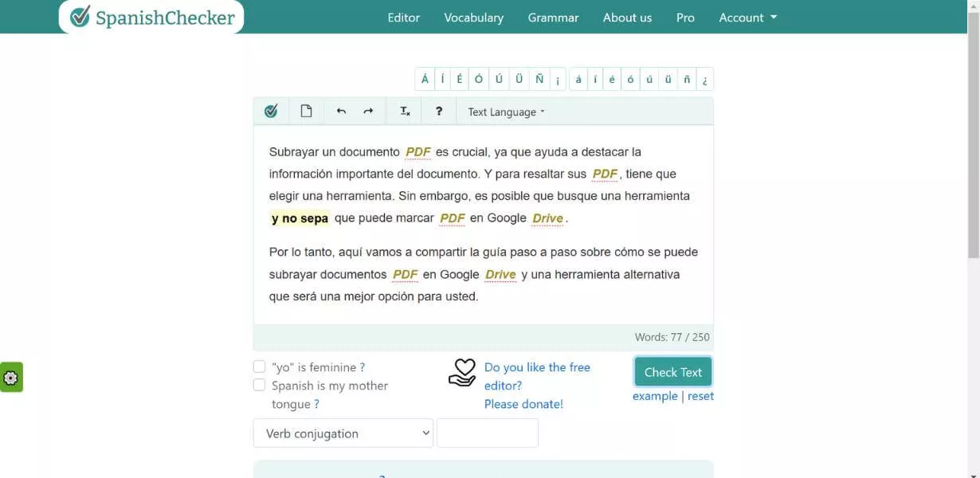Enable the '"yo" is feminine' checkbox

(x=259, y=366)
